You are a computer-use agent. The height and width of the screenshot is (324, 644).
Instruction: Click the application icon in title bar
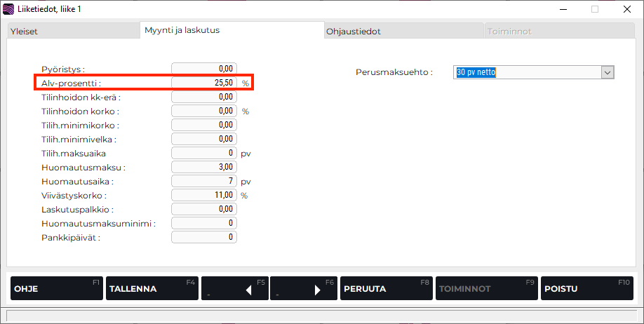point(8,9)
